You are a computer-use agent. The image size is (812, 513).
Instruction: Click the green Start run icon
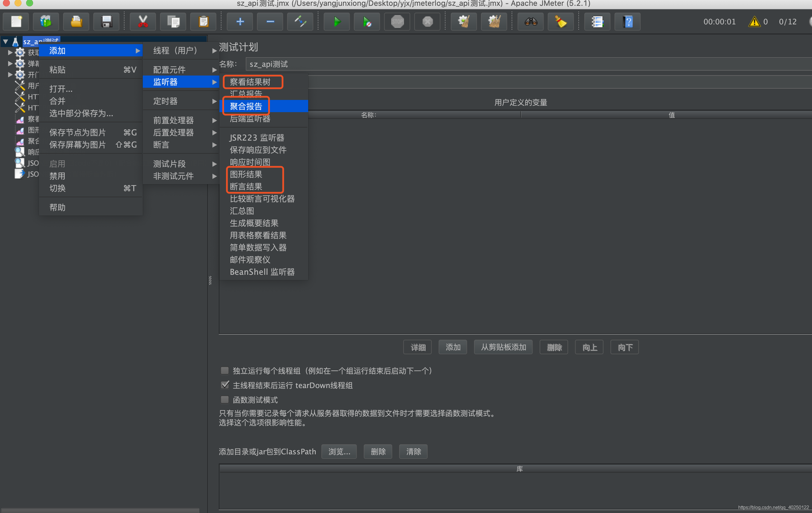(337, 22)
